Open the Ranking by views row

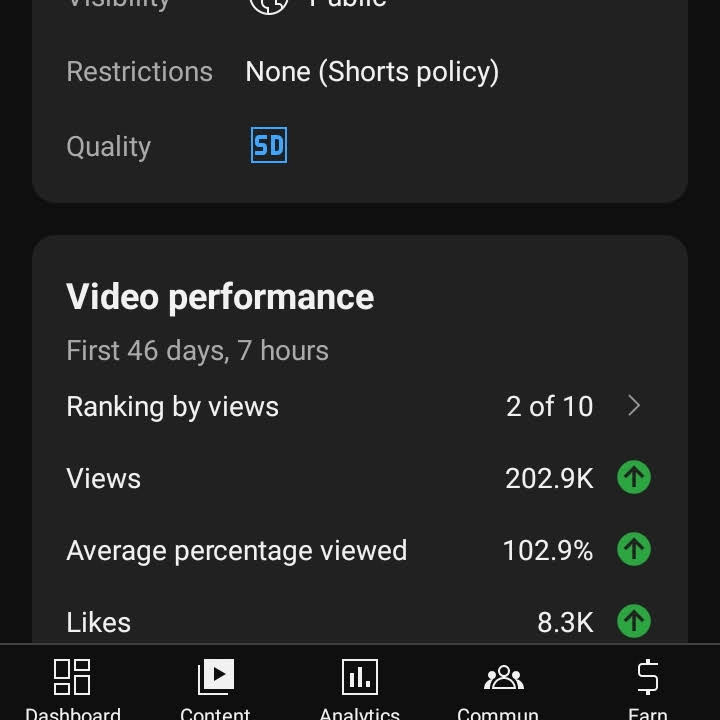[360, 406]
